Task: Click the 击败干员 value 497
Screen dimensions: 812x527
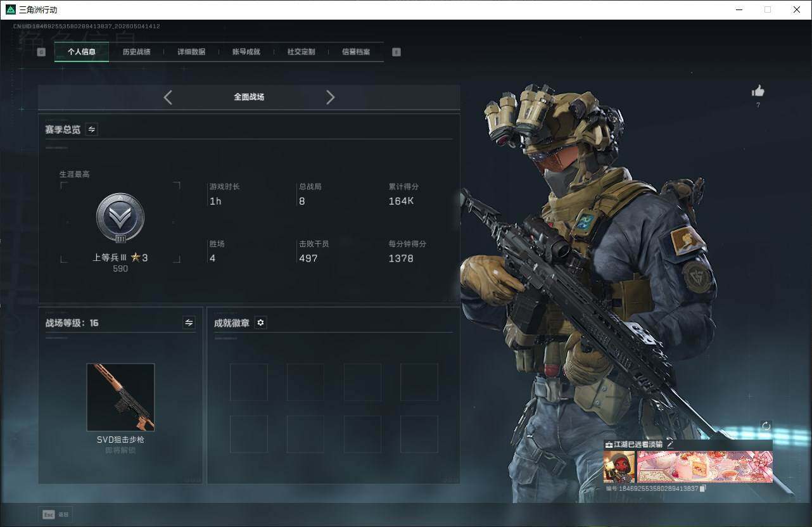Action: pos(308,258)
